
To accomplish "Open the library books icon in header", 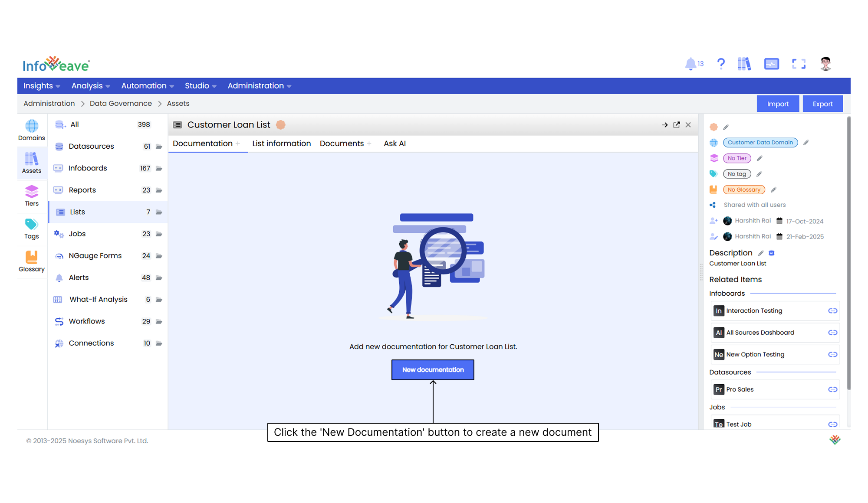I will [x=744, y=64].
